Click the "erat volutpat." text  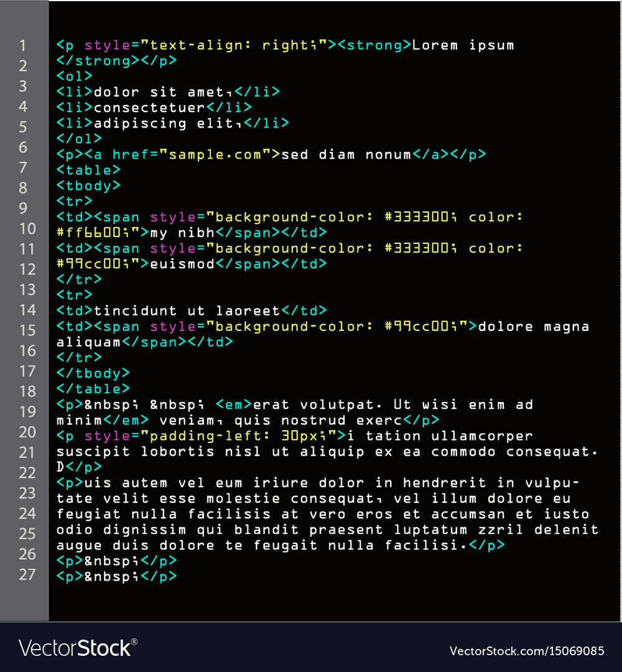(x=318, y=404)
